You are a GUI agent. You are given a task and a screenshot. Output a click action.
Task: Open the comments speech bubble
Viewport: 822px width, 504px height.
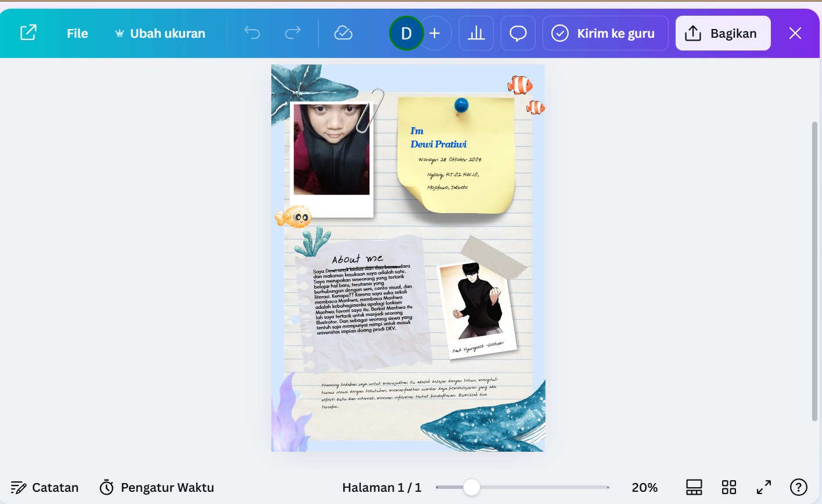518,33
